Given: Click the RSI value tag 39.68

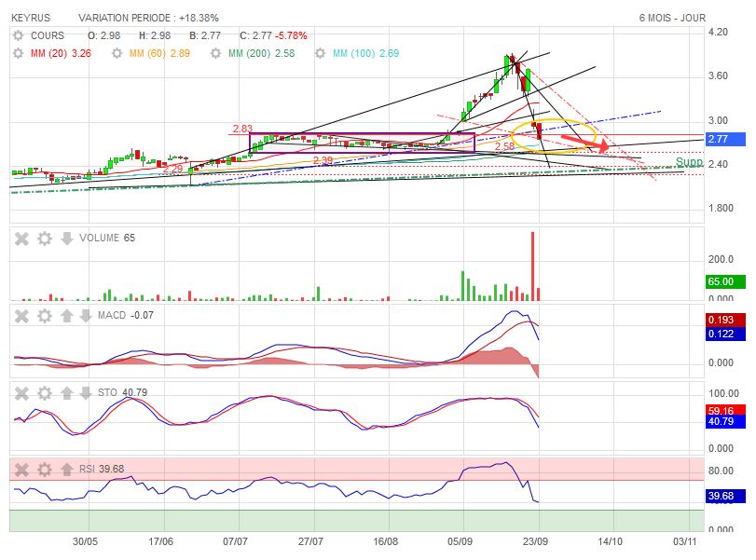Looking at the screenshot, I should click(x=724, y=496).
